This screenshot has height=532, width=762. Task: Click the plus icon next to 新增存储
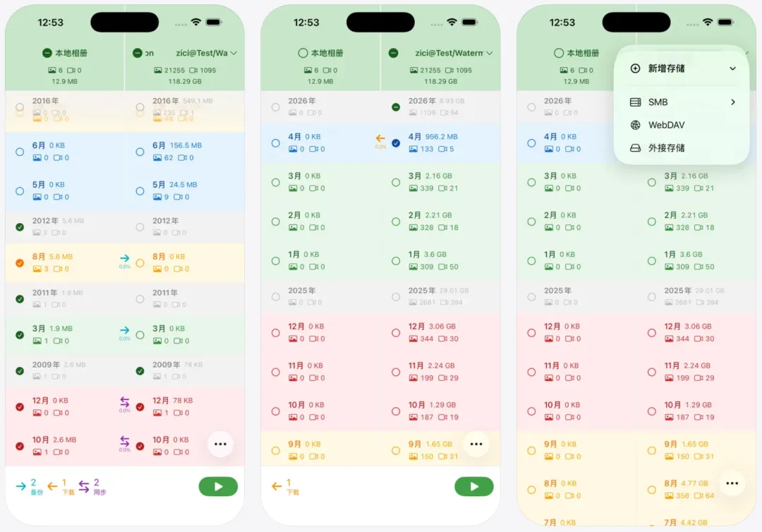635,68
